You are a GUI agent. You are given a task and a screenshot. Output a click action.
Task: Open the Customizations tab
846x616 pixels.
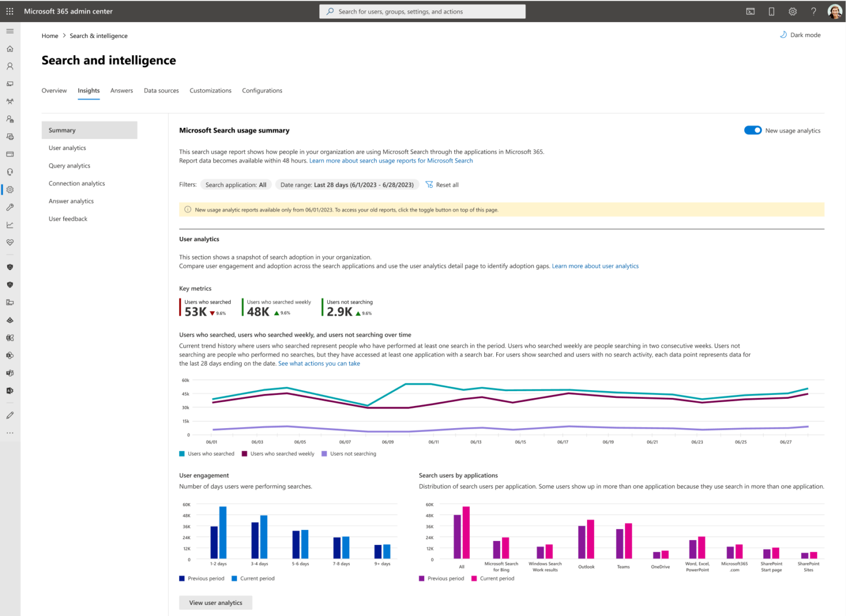coord(210,90)
